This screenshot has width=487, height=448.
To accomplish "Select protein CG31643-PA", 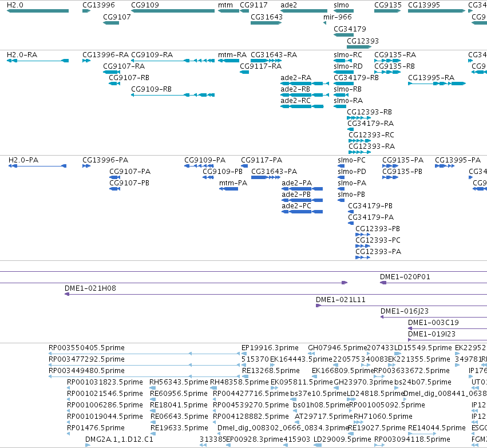I will click(x=266, y=177).
